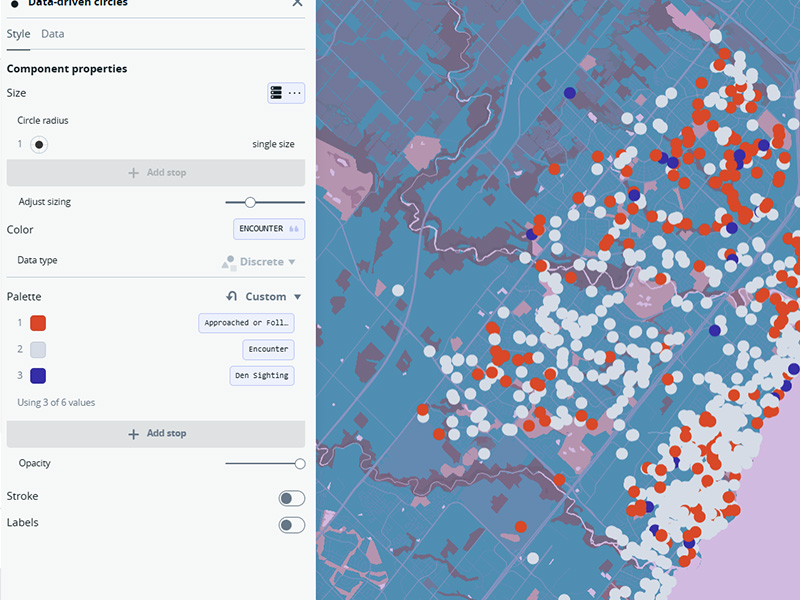Screen dimensions: 800x600
Task: Turn on the Labels toggle
Action: click(x=291, y=524)
